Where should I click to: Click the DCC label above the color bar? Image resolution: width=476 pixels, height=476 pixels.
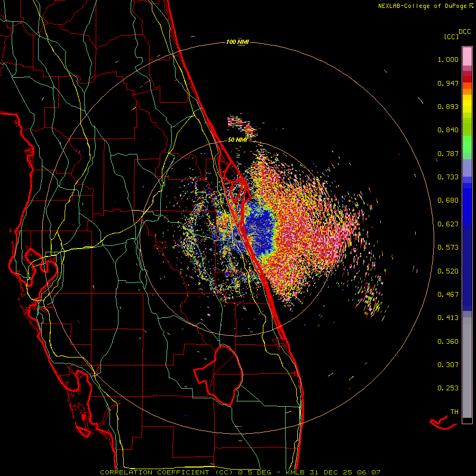465,32
